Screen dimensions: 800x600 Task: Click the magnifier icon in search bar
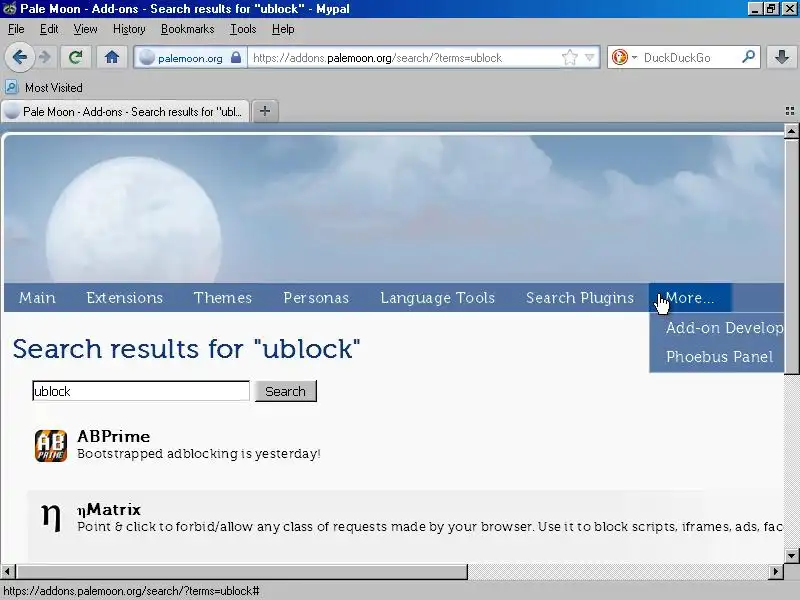point(748,57)
